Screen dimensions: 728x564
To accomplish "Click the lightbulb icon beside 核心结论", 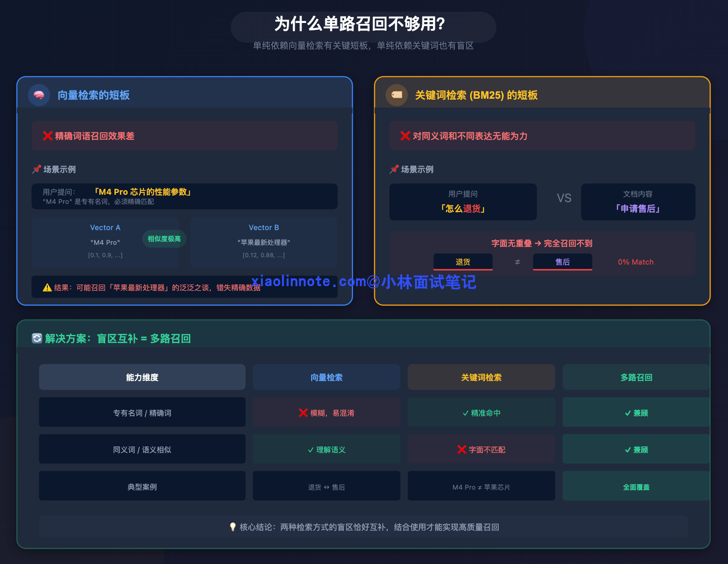I will 233,527.
